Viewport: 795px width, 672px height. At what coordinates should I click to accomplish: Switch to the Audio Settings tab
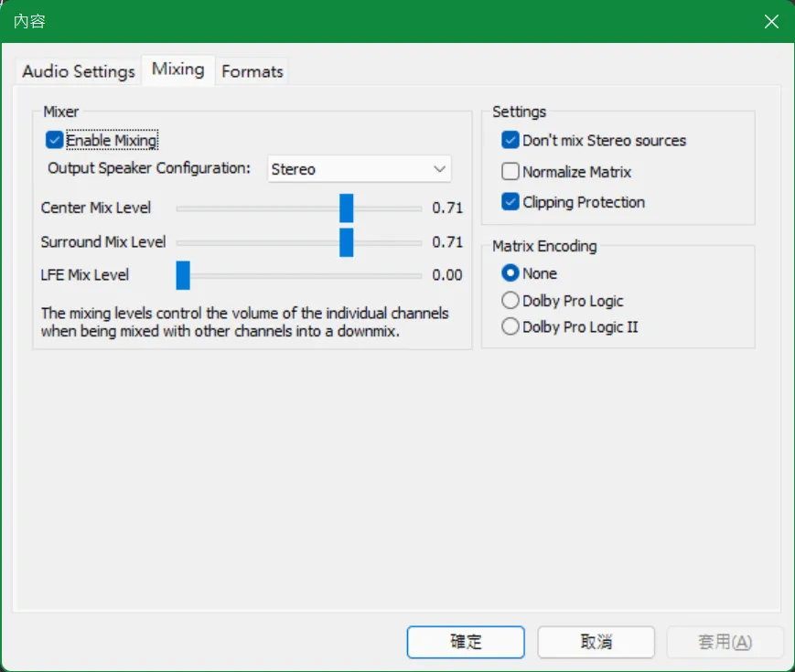pyautogui.click(x=78, y=71)
